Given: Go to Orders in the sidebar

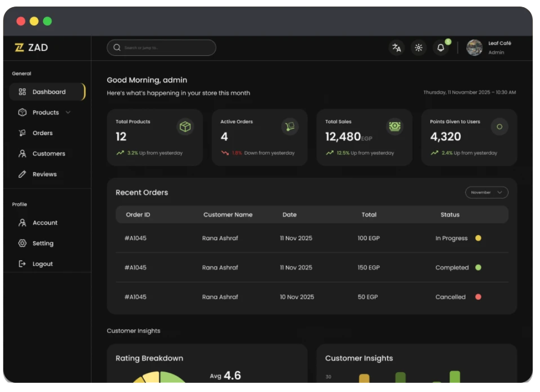Looking at the screenshot, I should click(42, 133).
